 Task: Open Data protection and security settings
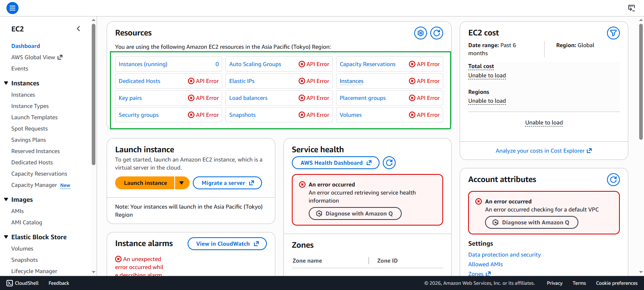pyautogui.click(x=504, y=255)
